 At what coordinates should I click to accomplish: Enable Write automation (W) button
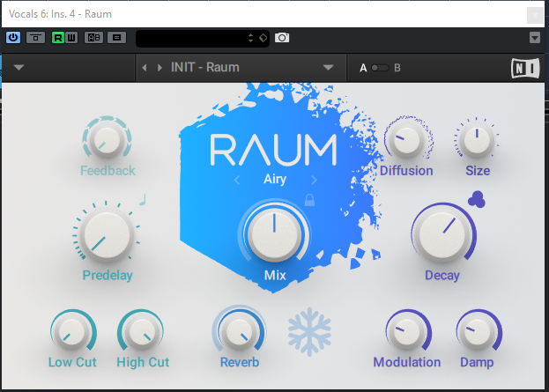pyautogui.click(x=71, y=38)
